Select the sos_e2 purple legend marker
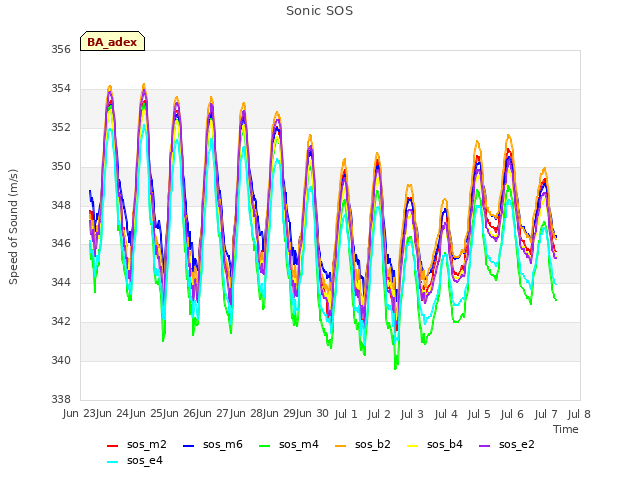Screen dimensions: 640x480 tap(484, 446)
